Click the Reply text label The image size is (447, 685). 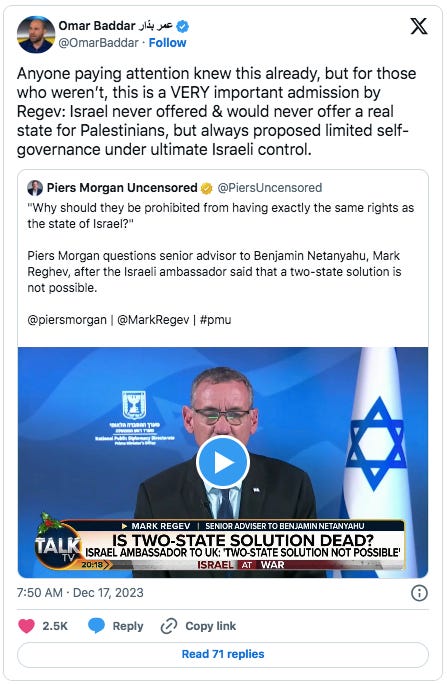point(128,626)
